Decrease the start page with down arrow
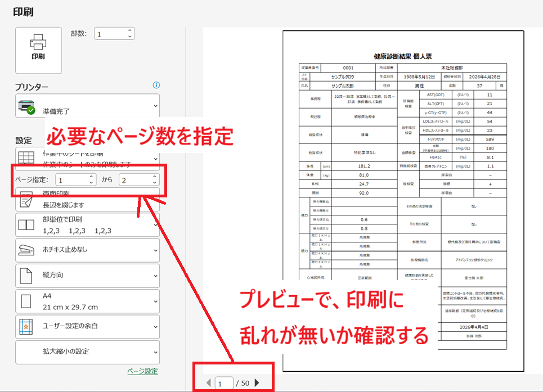 coord(91,182)
